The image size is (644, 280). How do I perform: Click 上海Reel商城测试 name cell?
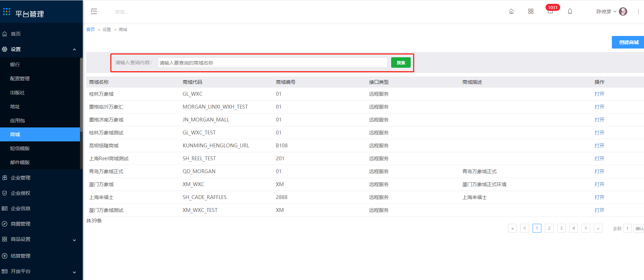(x=109, y=159)
